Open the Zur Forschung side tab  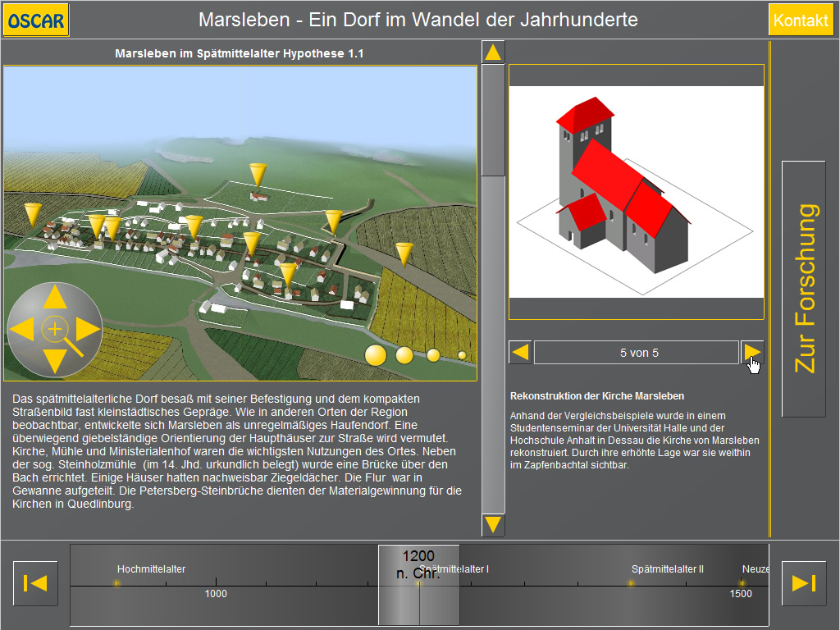[x=803, y=289]
